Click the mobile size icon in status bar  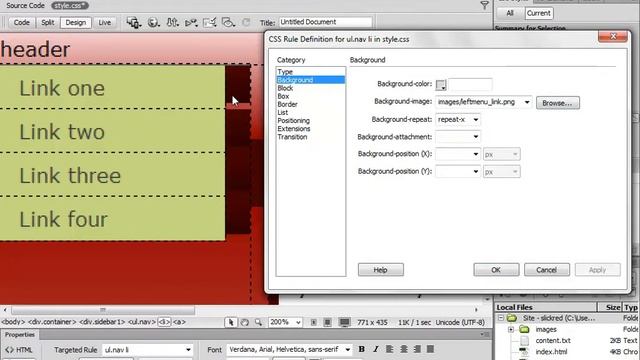coord(313,322)
